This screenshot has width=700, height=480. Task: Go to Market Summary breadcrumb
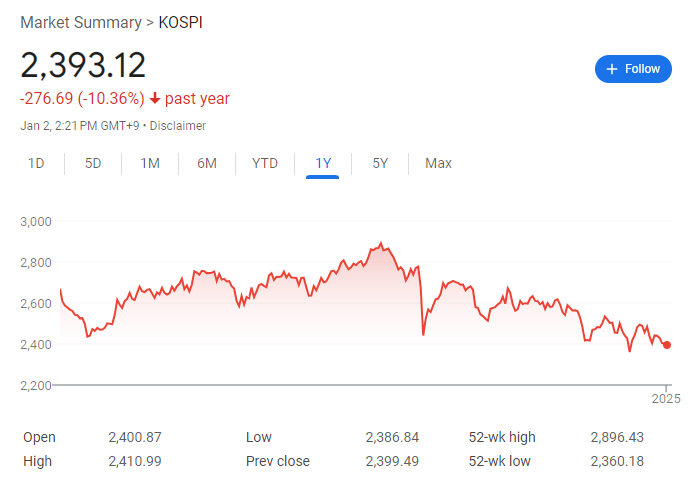tap(81, 22)
